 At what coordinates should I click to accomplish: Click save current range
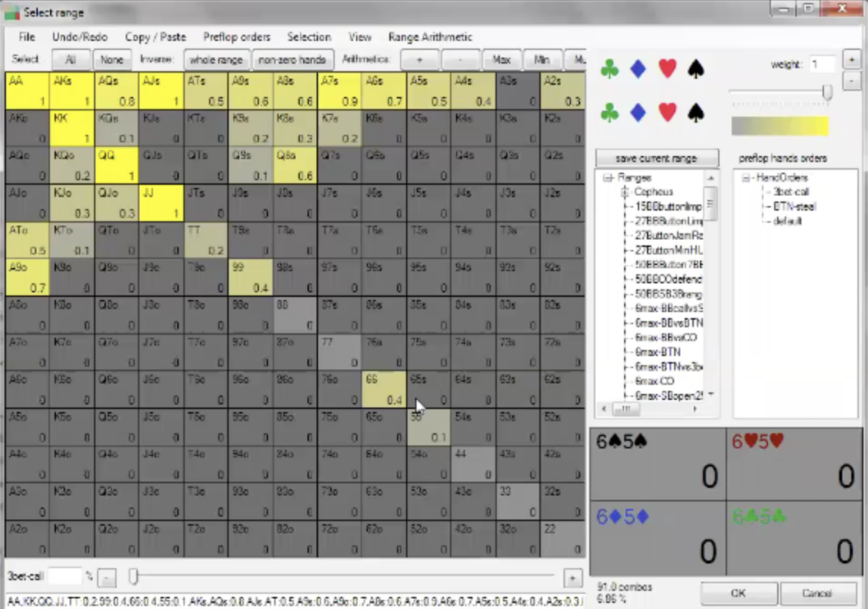point(657,158)
